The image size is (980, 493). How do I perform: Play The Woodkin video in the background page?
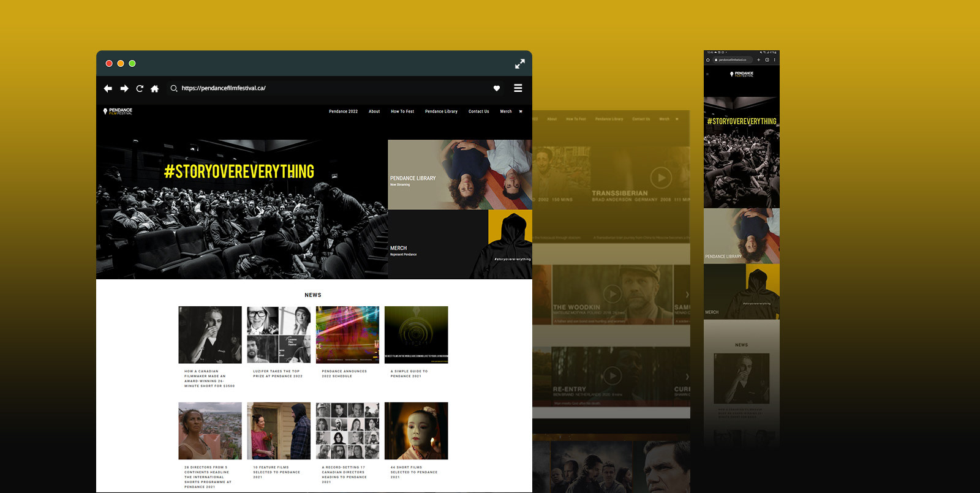click(612, 293)
